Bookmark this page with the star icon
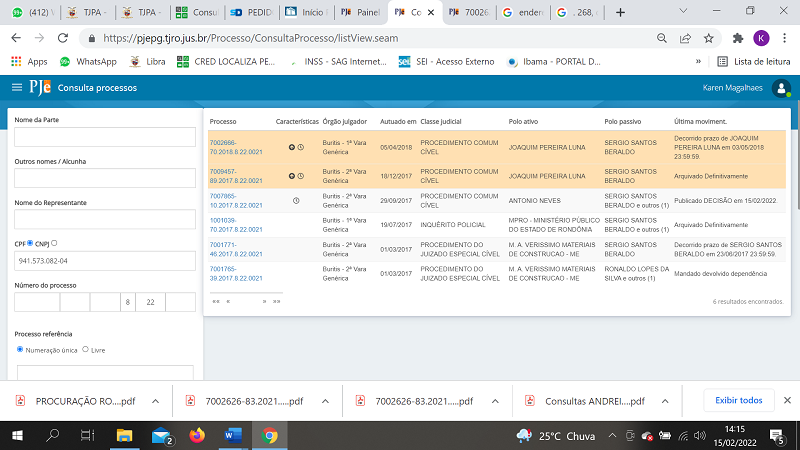Image resolution: width=800 pixels, height=450 pixels. 708,37
